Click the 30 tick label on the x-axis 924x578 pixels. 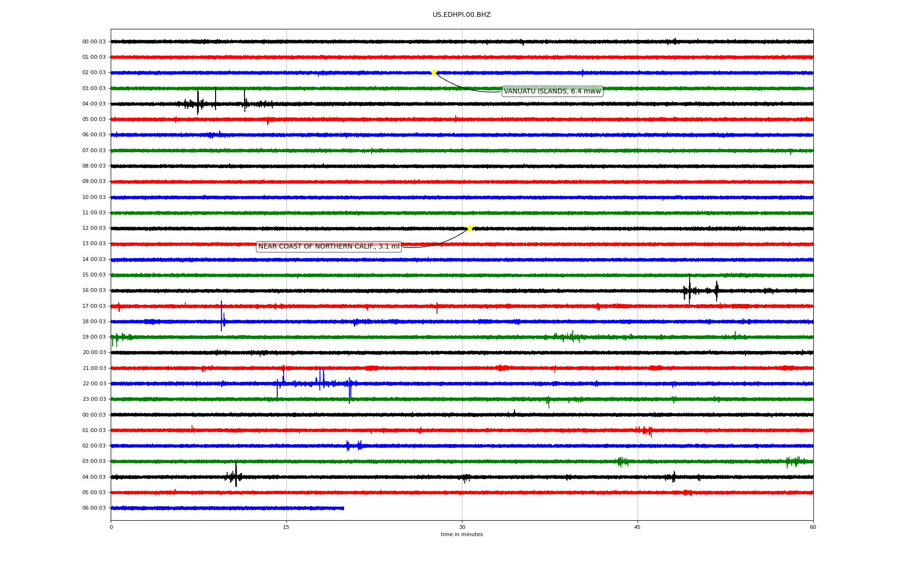[x=462, y=527]
